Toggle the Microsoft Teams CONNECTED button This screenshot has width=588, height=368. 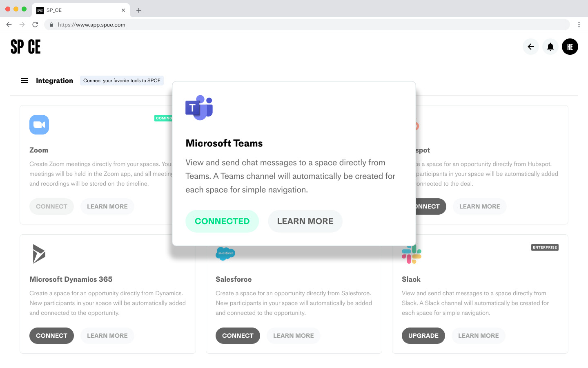tap(222, 221)
